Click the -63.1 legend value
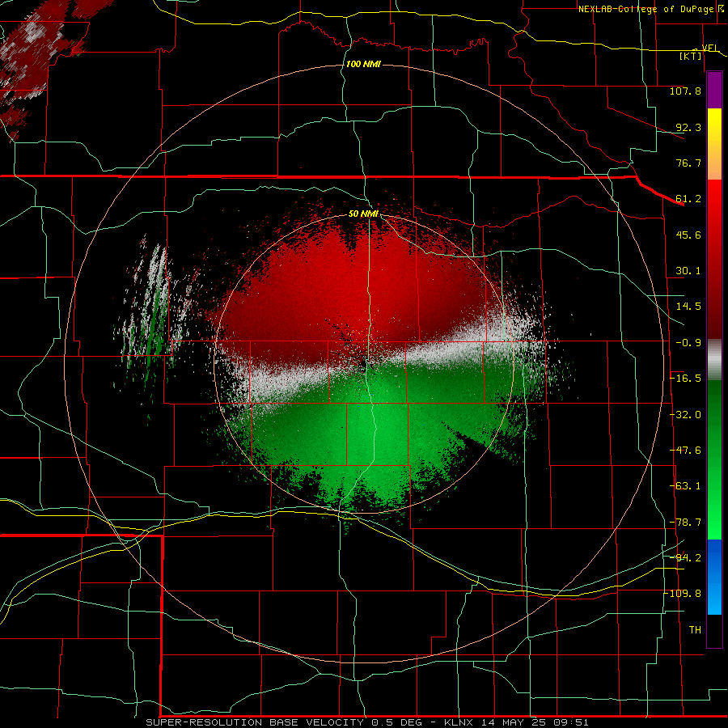The width and height of the screenshot is (728, 728). coord(685,486)
